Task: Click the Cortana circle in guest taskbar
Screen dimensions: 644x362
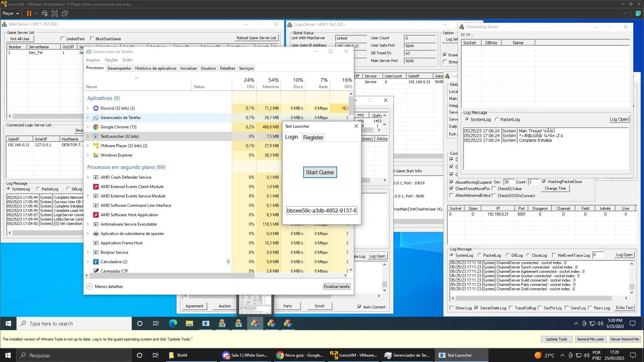Action: point(140,323)
